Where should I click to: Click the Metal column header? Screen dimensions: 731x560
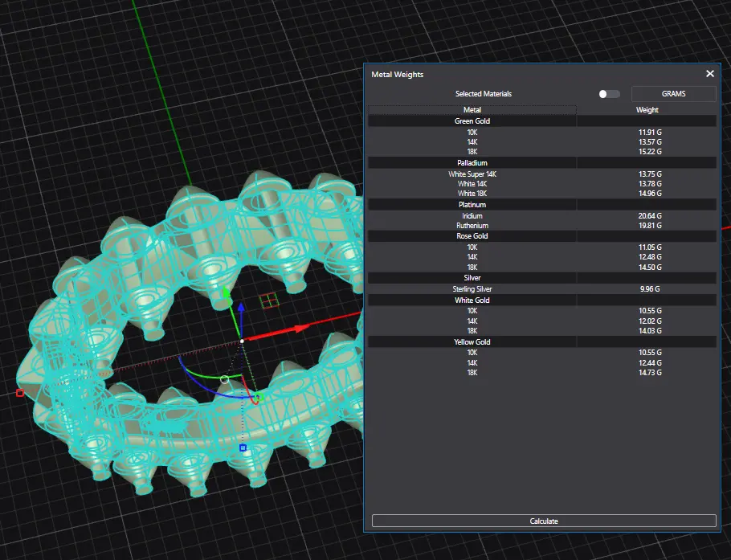[x=472, y=110]
